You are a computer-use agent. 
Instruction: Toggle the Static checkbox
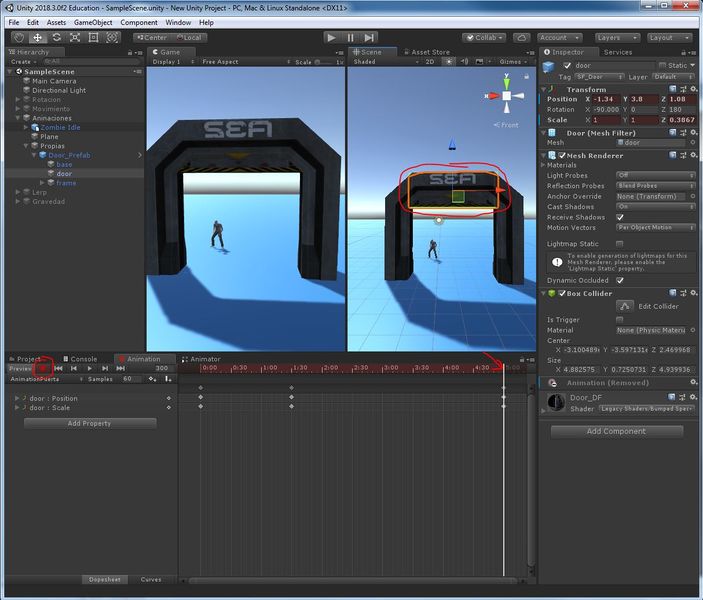click(662, 65)
